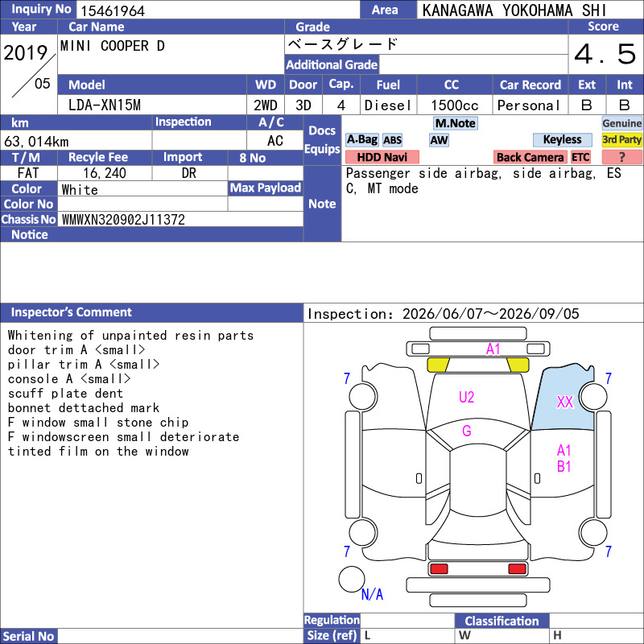
Task: Select the AW equipment badge
Action: [439, 140]
